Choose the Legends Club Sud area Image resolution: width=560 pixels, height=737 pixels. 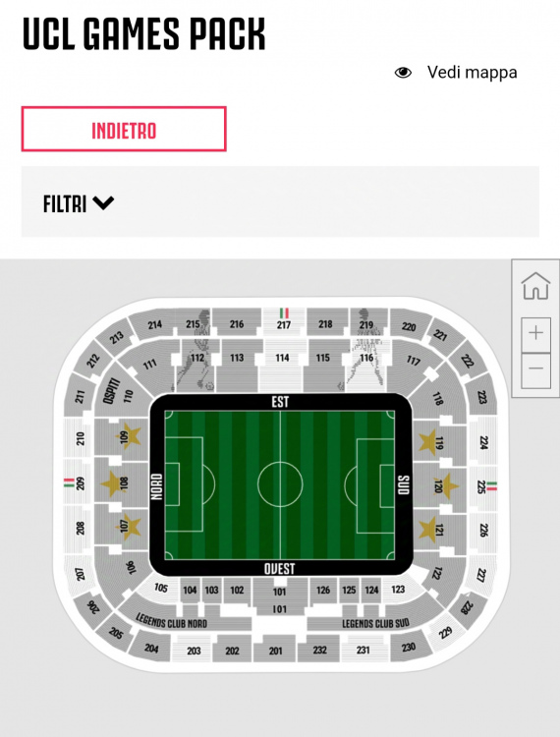pos(374,620)
